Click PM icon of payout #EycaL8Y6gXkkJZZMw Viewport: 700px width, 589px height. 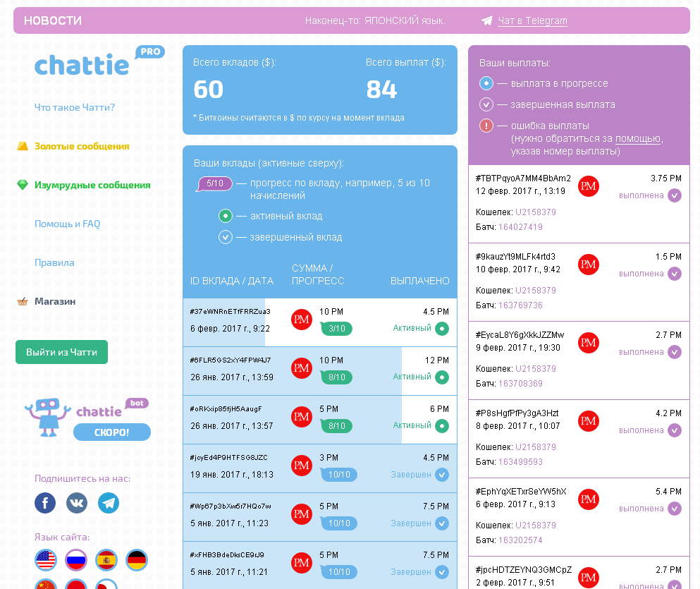click(589, 343)
